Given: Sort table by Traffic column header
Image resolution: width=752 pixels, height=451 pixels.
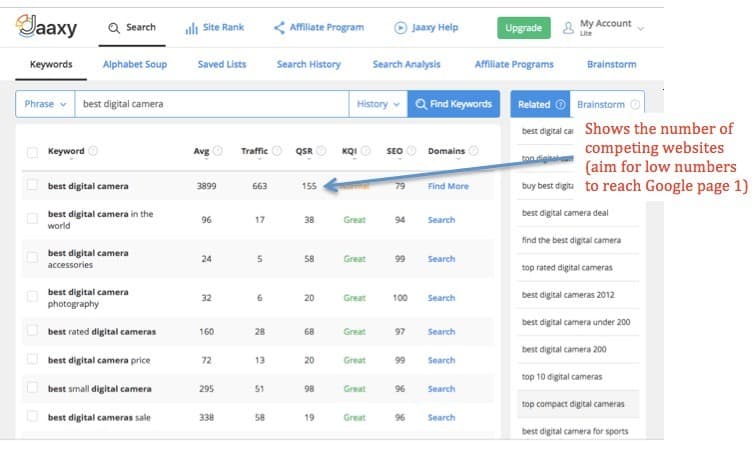Looking at the screenshot, I should pyautogui.click(x=254, y=151).
